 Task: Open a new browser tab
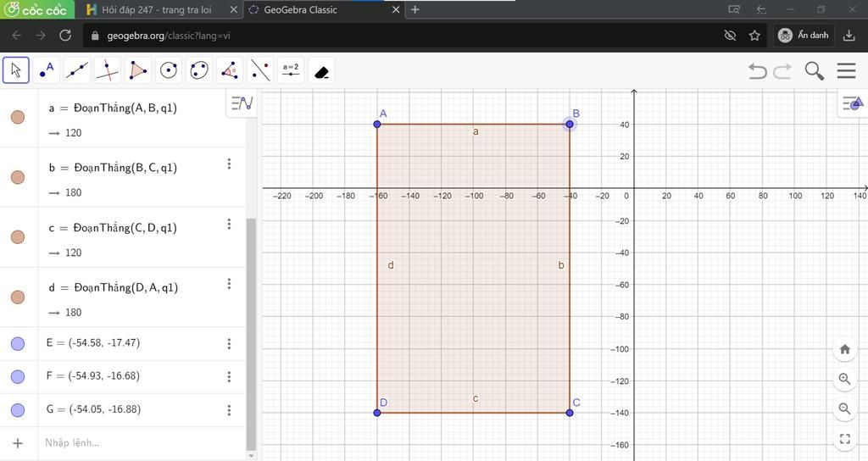click(x=415, y=9)
